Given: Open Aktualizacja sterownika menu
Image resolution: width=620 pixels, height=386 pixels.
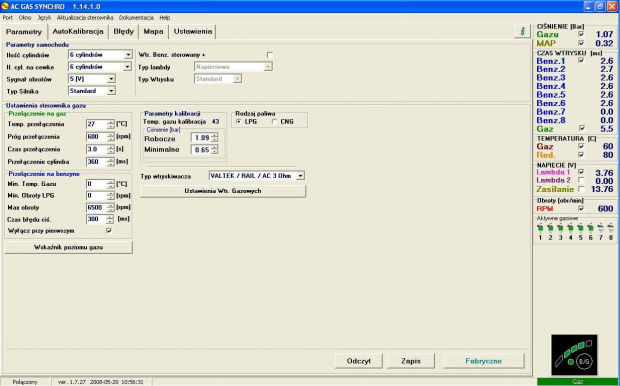Looking at the screenshot, I should click(x=85, y=18).
